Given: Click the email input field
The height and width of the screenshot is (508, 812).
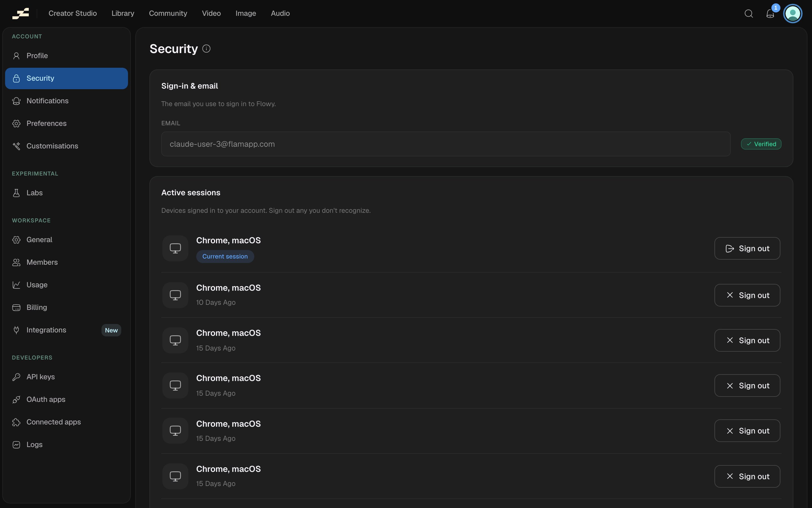Looking at the screenshot, I should click(445, 144).
